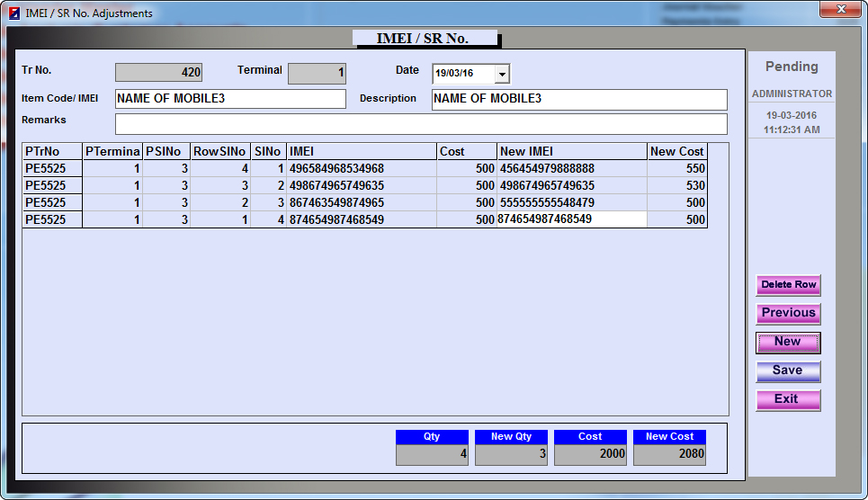Image resolution: width=868 pixels, height=500 pixels.
Task: Click the Terminal number field
Action: (317, 74)
